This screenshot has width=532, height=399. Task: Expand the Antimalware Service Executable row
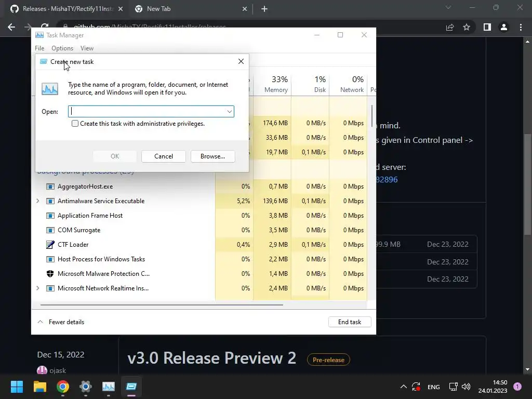[x=37, y=201]
